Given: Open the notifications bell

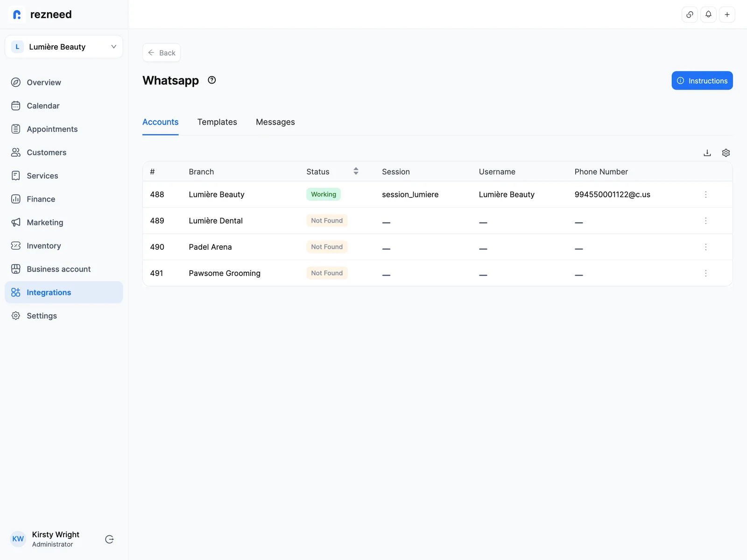Looking at the screenshot, I should 708,14.
